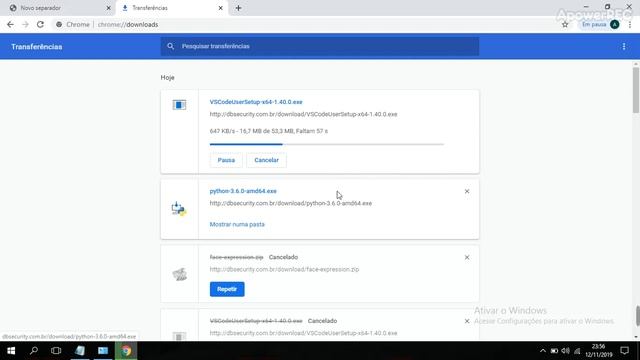Reload the downloads page
The image size is (640, 360).
tap(40, 24)
